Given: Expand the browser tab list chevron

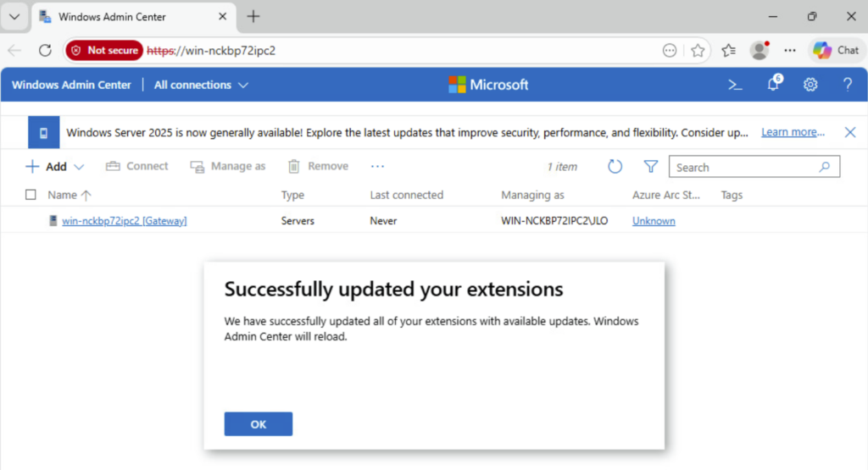Looking at the screenshot, I should pos(14,17).
